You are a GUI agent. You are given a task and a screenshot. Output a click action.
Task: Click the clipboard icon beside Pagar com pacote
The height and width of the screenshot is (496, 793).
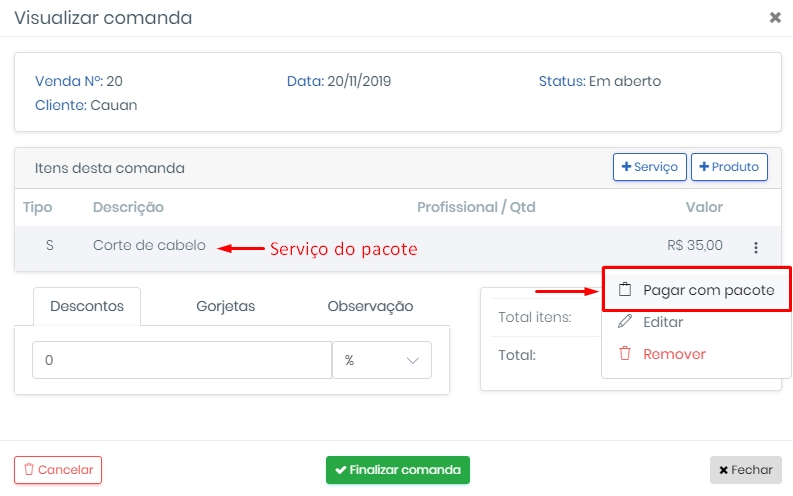click(625, 290)
